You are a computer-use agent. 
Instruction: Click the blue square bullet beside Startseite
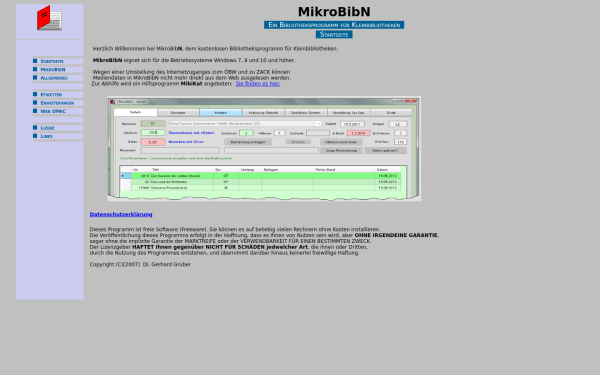(x=35, y=61)
